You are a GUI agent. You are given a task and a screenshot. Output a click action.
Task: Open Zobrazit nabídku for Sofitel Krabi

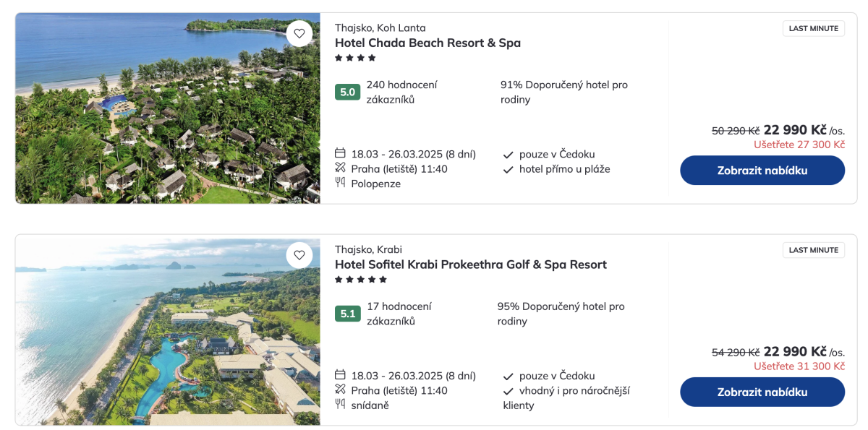(x=762, y=392)
